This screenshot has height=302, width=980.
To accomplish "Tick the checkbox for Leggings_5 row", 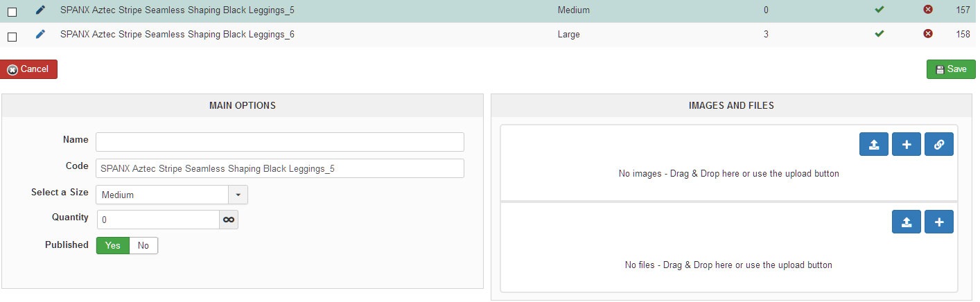I will click(x=12, y=12).
